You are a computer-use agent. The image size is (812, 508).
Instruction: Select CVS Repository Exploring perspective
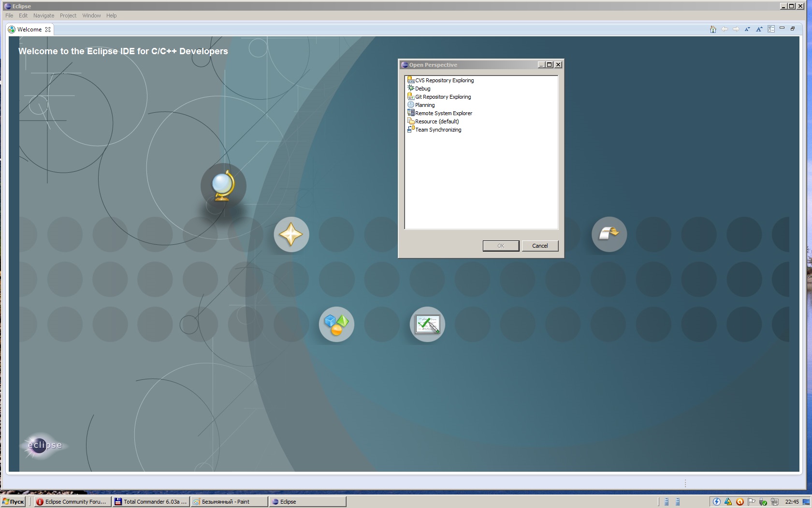coord(441,80)
